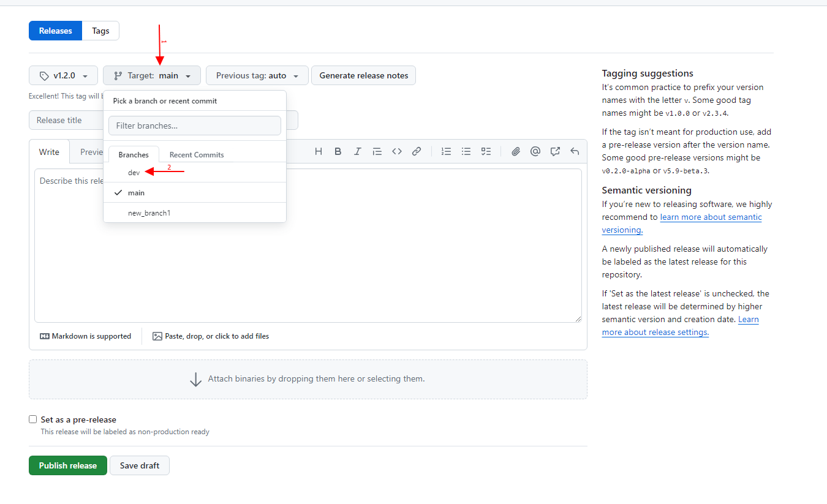Click the paperclip attach files icon
Screen dimensions: 827x504
(516, 151)
